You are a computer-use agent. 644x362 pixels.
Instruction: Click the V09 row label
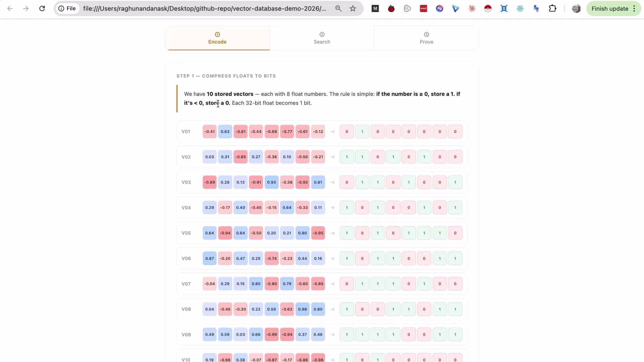click(186, 335)
